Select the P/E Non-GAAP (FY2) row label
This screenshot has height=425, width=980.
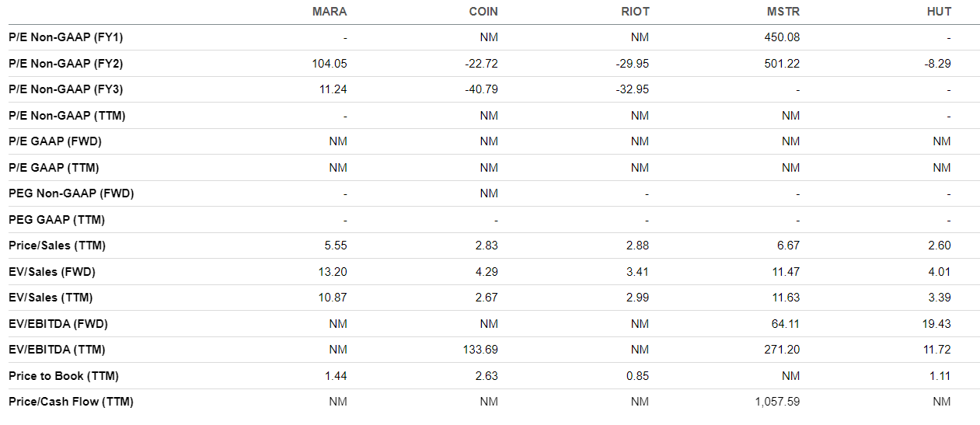point(66,64)
